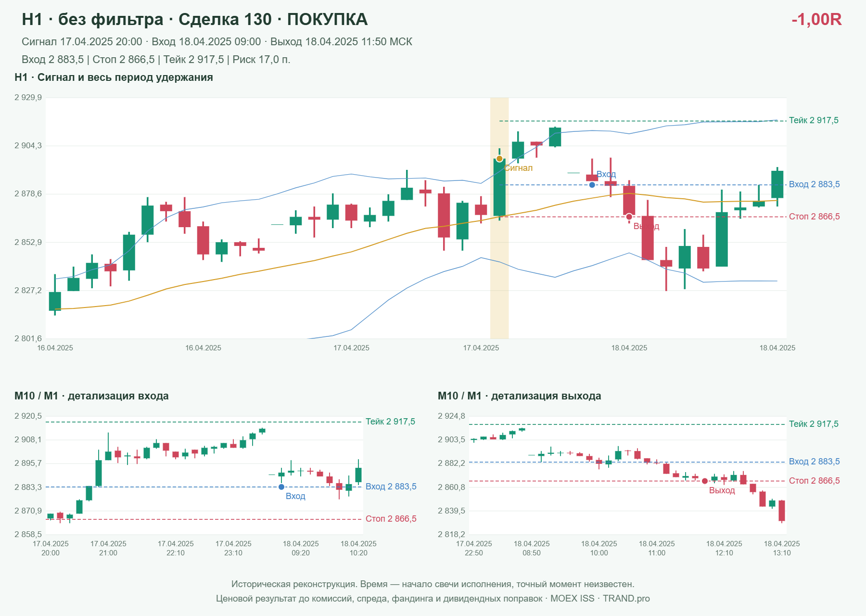Click the '17.04.2025 20:00' tick in entry chart
Image resolution: width=866 pixels, height=616 pixels.
click(51, 548)
